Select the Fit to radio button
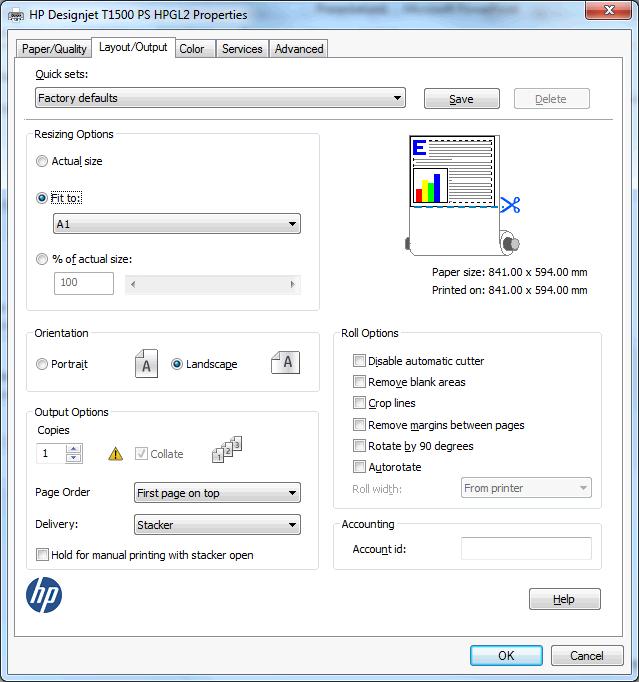 click(x=42, y=198)
